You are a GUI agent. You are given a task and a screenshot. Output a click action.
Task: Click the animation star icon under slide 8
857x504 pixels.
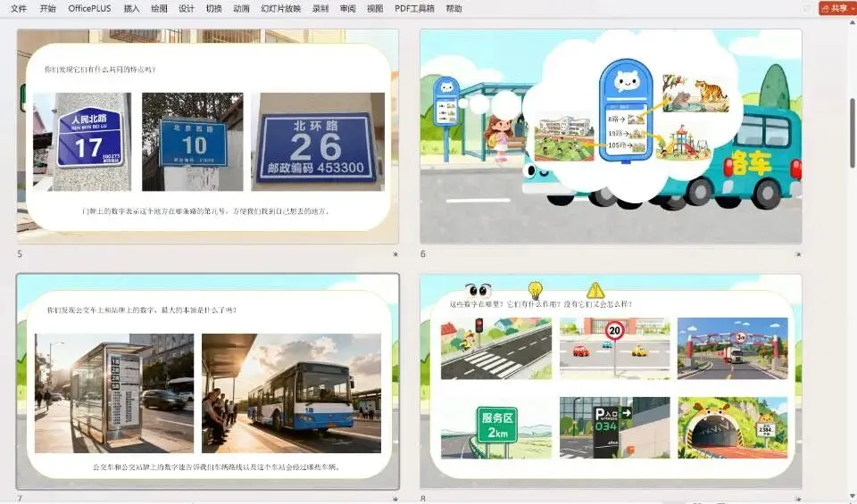[798, 499]
